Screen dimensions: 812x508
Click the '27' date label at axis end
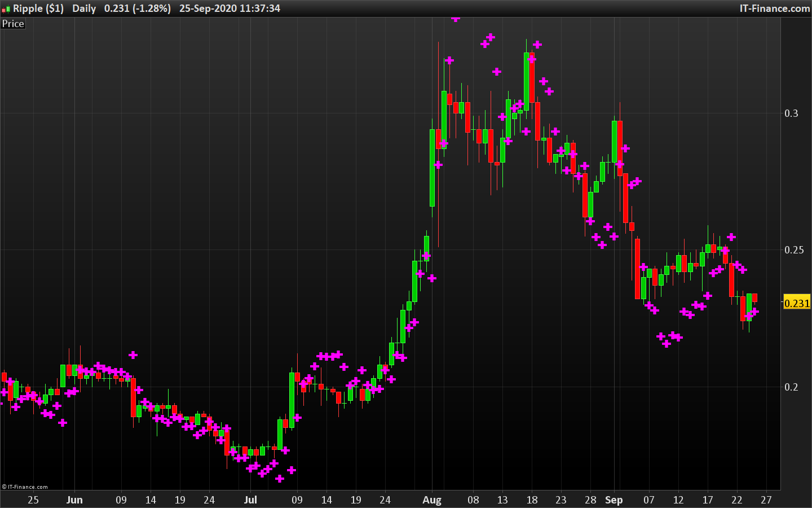[766, 500]
